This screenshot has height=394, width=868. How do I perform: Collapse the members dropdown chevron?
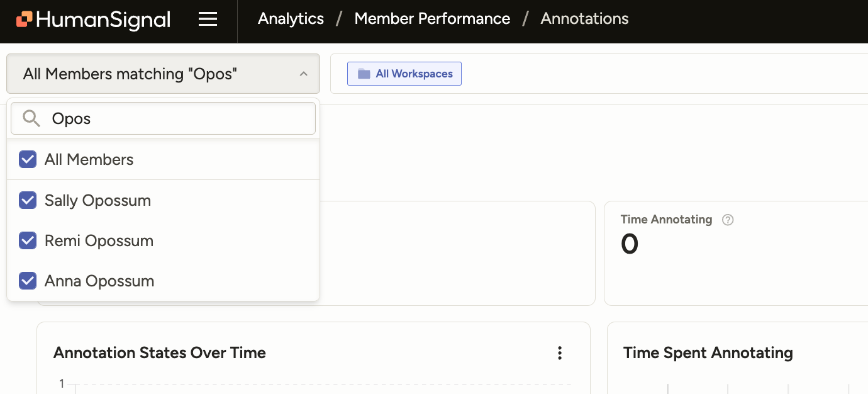(303, 74)
